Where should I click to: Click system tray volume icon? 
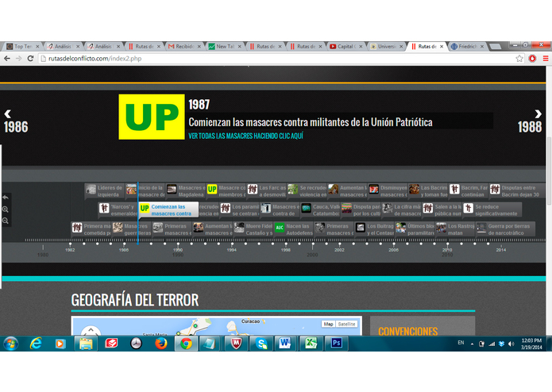pos(511,344)
